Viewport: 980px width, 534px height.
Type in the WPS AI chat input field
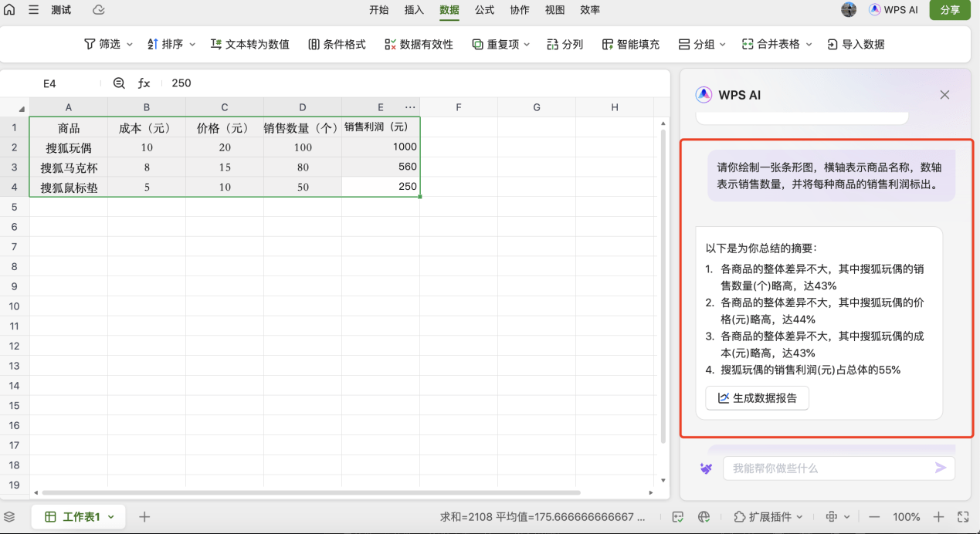[834, 468]
